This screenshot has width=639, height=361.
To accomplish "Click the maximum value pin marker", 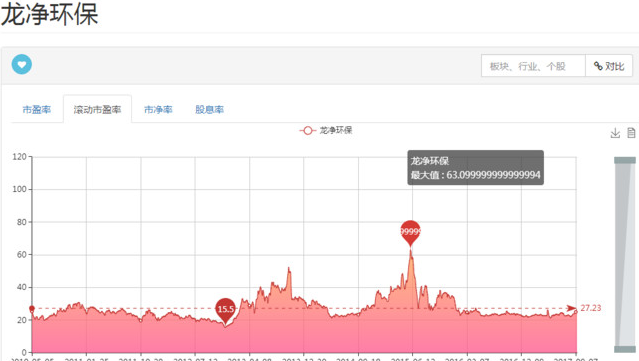I will pyautogui.click(x=410, y=233).
